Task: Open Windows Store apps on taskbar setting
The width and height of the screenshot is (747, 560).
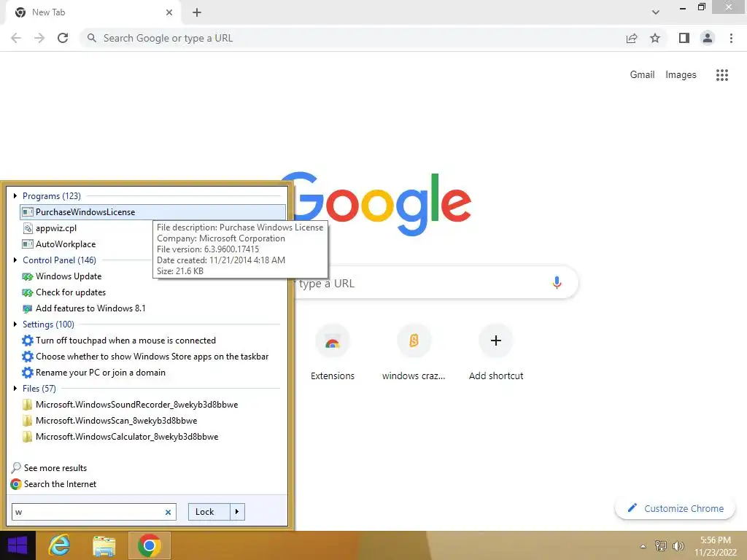Action: [145, 356]
